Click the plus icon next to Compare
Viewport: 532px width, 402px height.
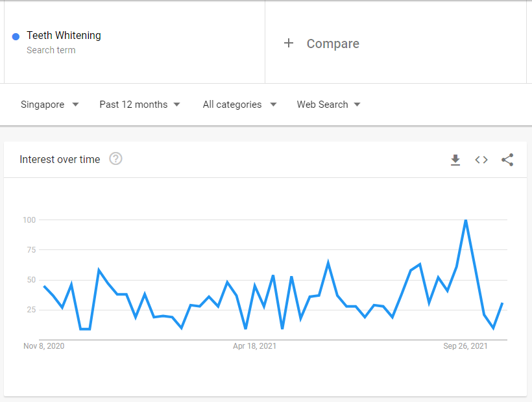[289, 44]
